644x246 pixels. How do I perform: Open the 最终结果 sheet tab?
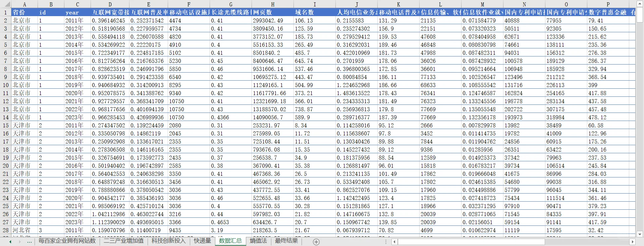(286, 241)
